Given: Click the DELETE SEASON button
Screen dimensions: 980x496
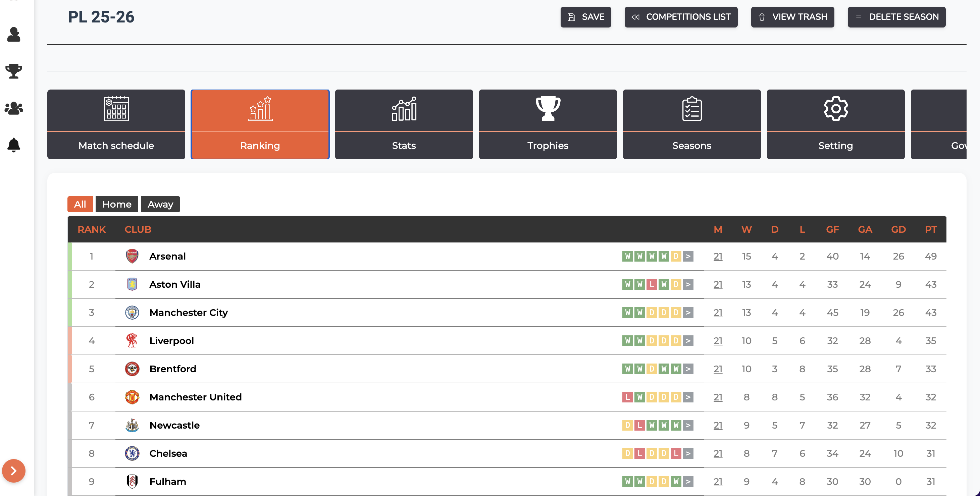Looking at the screenshot, I should pyautogui.click(x=896, y=17).
